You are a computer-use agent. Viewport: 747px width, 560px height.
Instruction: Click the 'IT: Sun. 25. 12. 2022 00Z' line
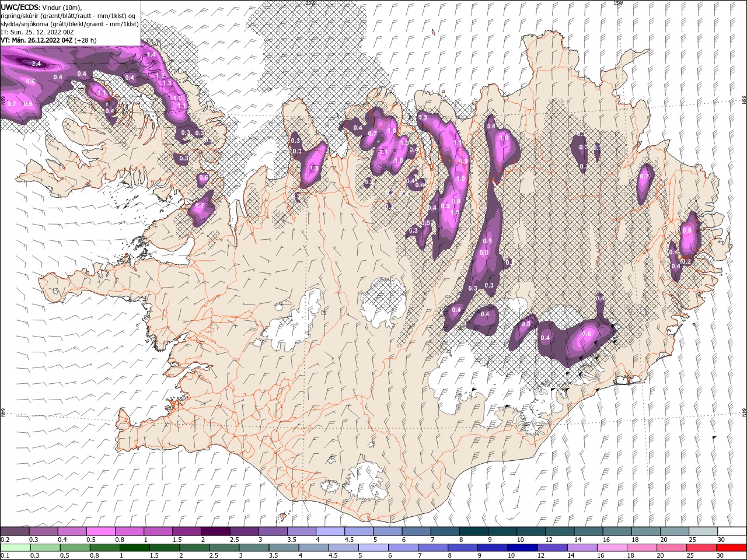pyautogui.click(x=37, y=32)
